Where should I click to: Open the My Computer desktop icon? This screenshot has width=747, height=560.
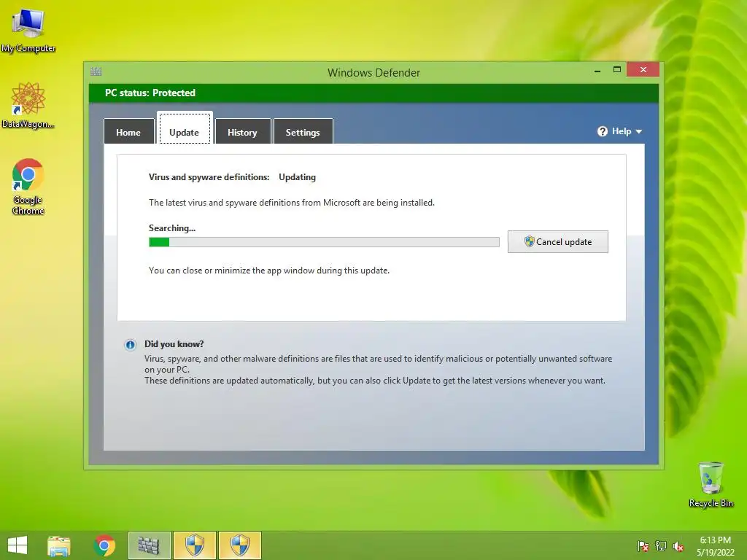[x=28, y=29]
